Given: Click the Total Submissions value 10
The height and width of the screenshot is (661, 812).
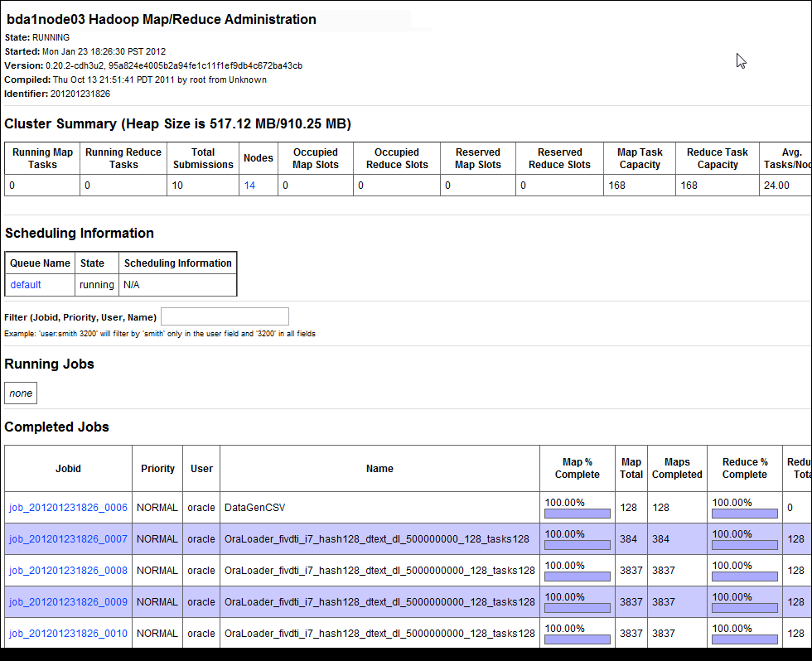Looking at the screenshot, I should pyautogui.click(x=177, y=186).
